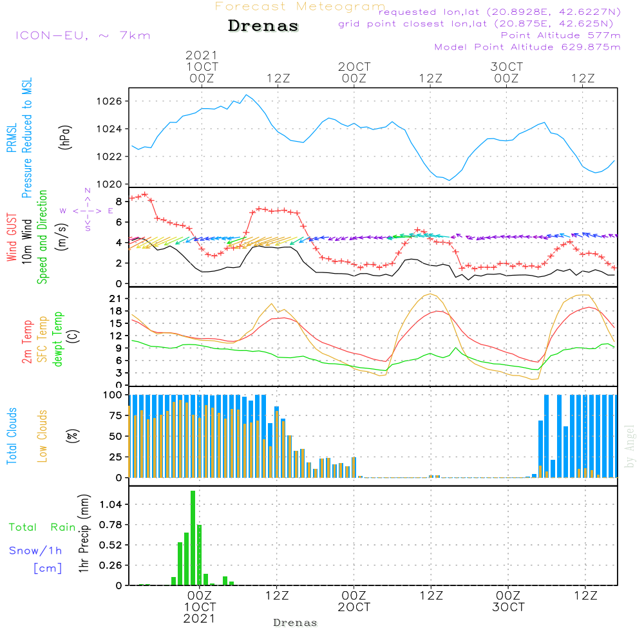Click the '2m Temp' legend label
The image size is (644, 644).
click(x=26, y=342)
